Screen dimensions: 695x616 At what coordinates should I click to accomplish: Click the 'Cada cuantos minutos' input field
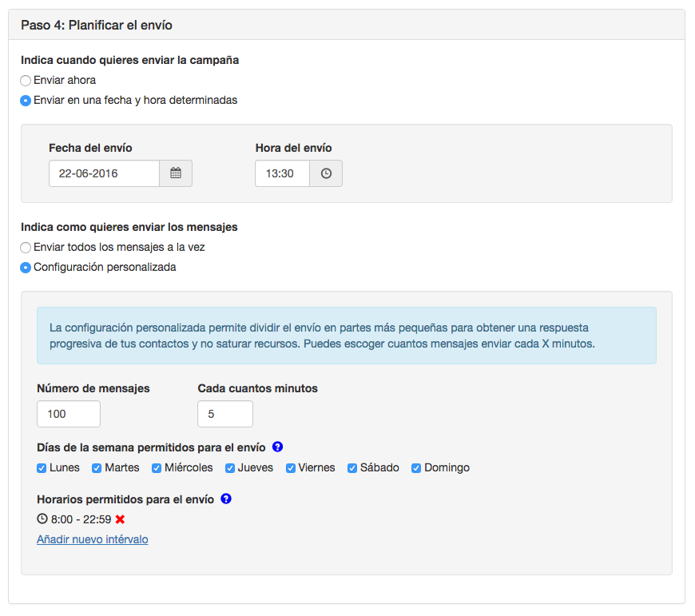point(225,414)
